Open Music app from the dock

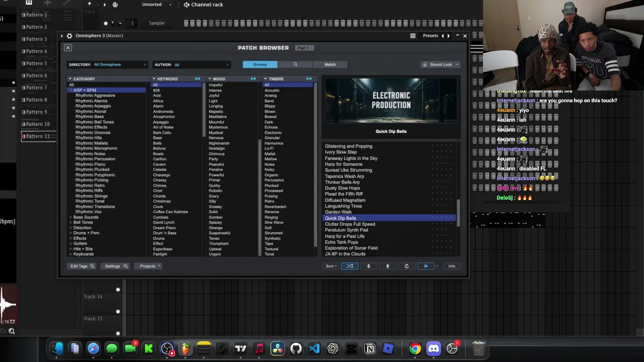[259, 348]
